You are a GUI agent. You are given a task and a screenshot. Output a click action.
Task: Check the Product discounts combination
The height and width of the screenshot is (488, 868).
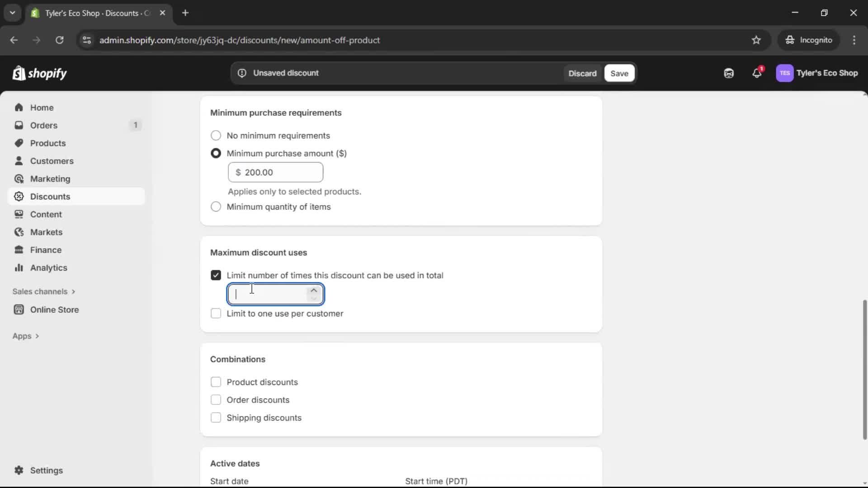(x=216, y=382)
